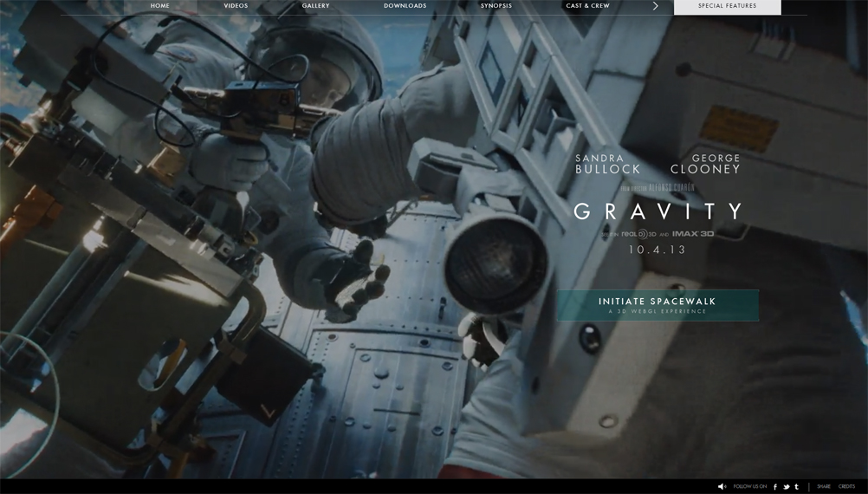868x494 pixels.
Task: Open the Synopsis nav item
Action: [x=496, y=5]
